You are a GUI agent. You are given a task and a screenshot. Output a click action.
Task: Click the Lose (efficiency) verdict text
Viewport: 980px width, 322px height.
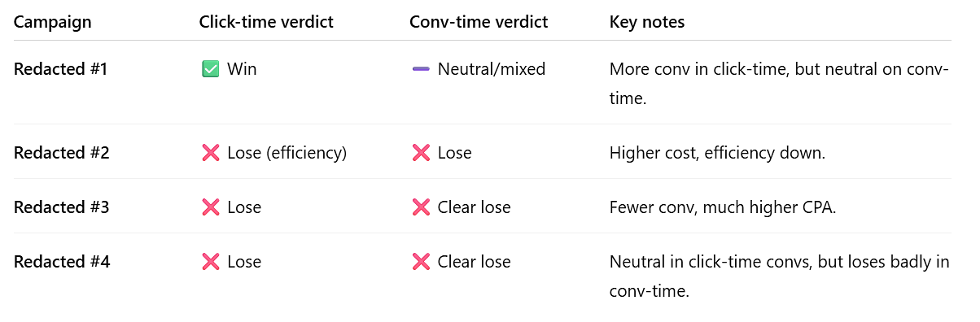point(287,153)
